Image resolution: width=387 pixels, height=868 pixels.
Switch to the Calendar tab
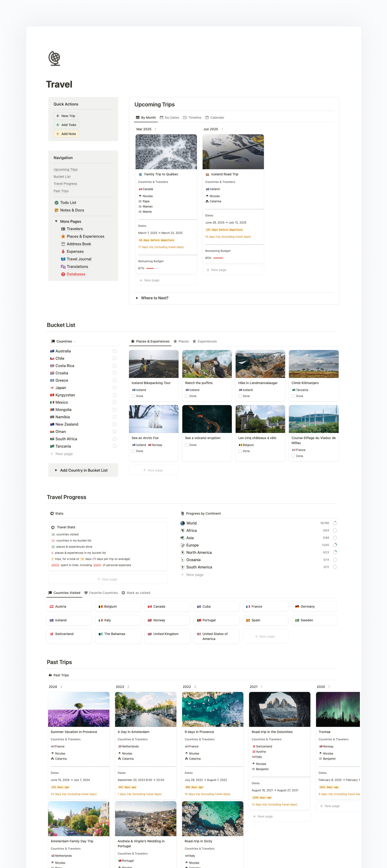215,118
